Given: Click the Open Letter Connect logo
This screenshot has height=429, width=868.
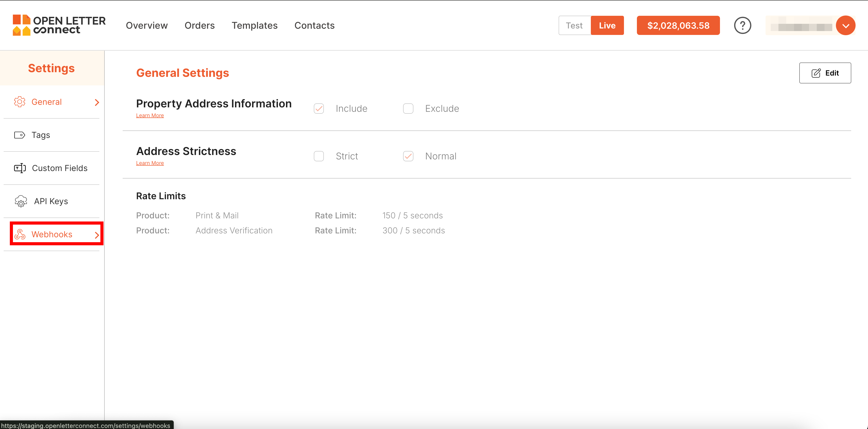Looking at the screenshot, I should click(59, 25).
